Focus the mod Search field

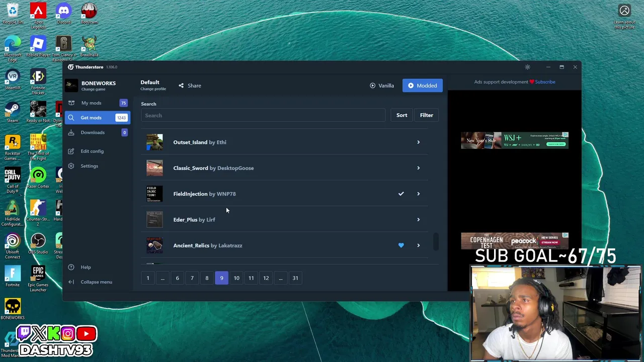click(263, 116)
